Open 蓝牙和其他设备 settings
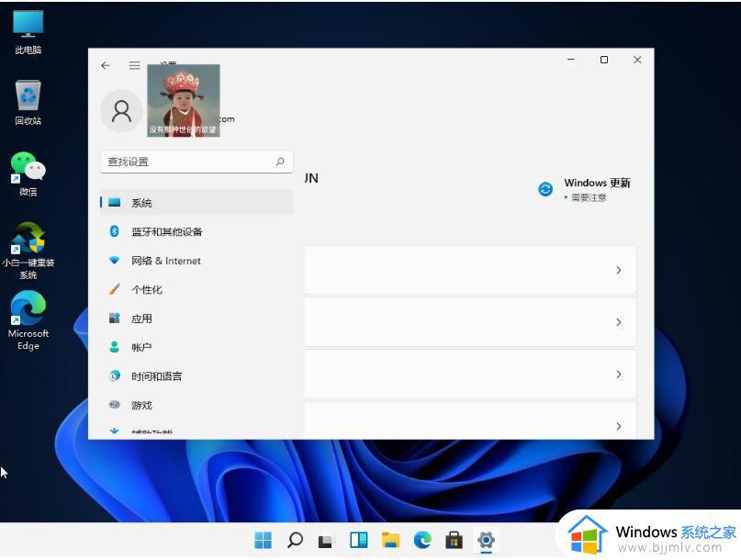Screen dimensions: 741x560 tap(196, 231)
